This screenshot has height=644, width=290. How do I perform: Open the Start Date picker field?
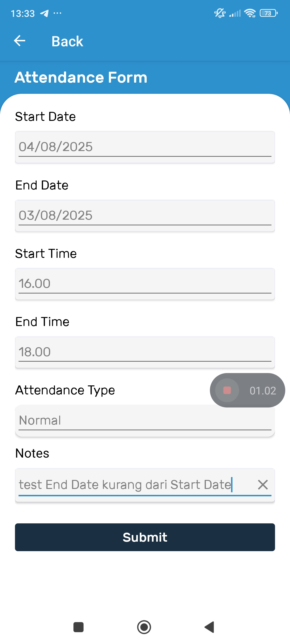[145, 147]
